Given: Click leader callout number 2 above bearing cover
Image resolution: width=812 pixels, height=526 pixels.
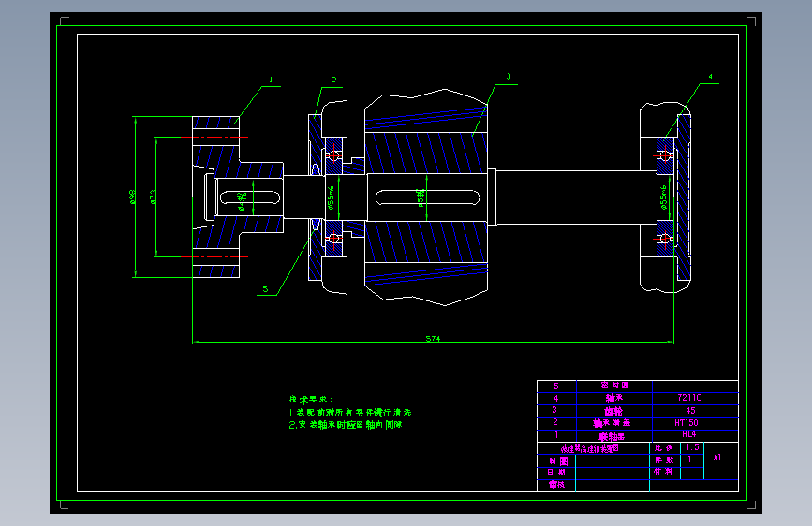Looking at the screenshot, I should tap(333, 80).
